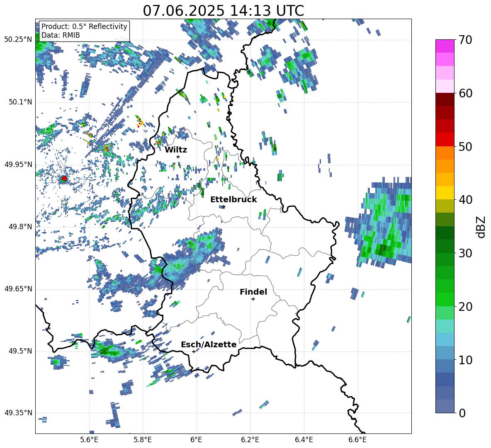Pick the bright red colorbar segment above 50
Image resolution: width=491 pixels, height=448 pixels.
tap(445, 140)
